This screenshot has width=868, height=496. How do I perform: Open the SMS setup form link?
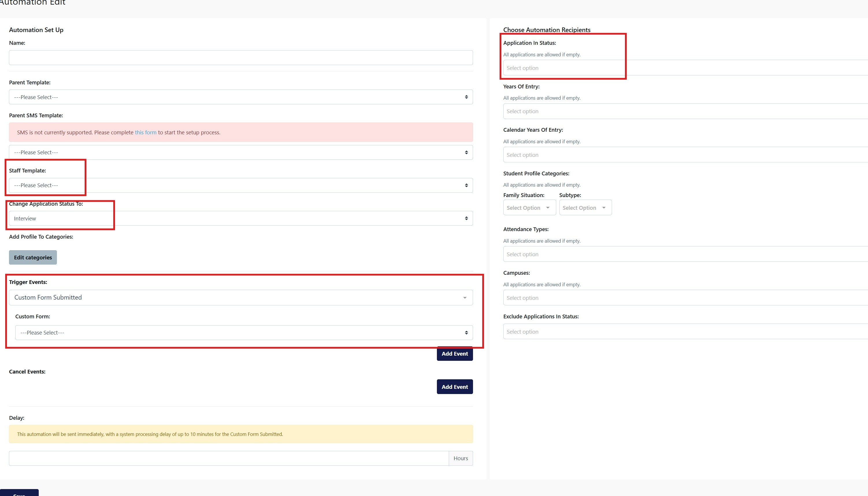(x=145, y=132)
